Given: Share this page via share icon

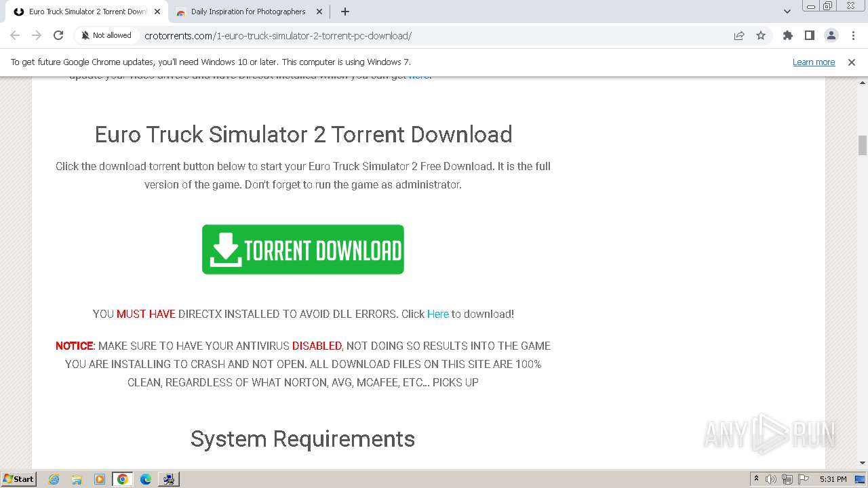Looking at the screenshot, I should [x=739, y=35].
